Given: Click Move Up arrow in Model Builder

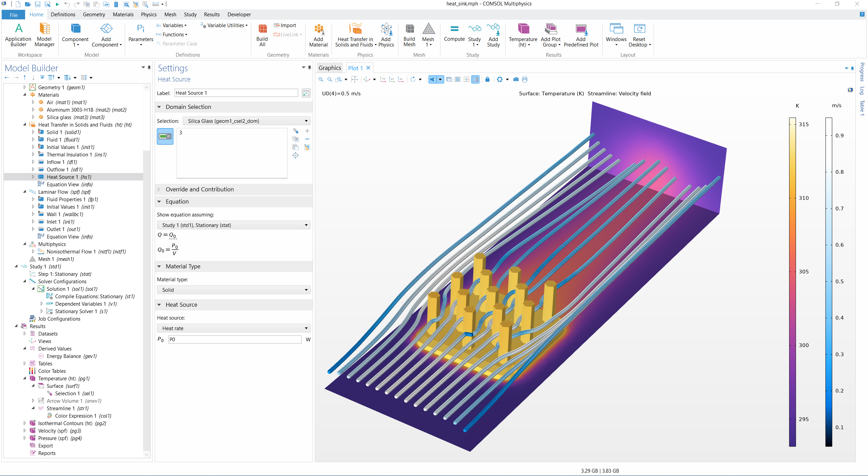Looking at the screenshot, I should 25,78.
